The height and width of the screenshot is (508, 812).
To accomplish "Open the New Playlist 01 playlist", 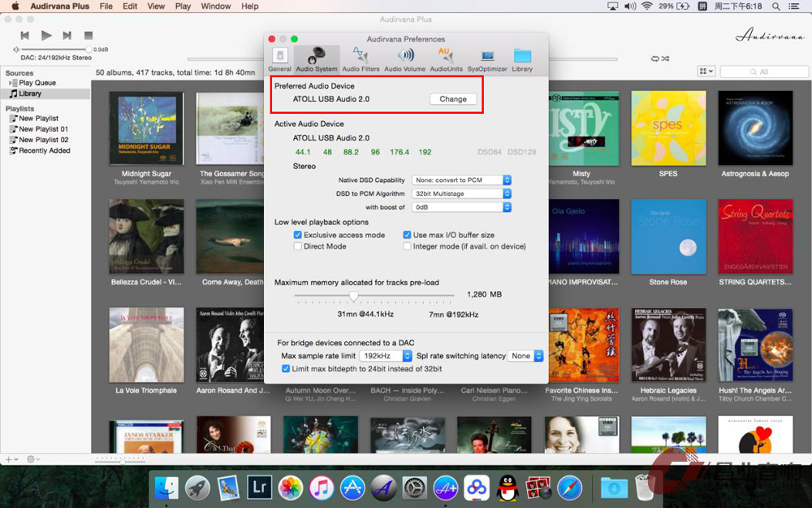I will [x=45, y=129].
